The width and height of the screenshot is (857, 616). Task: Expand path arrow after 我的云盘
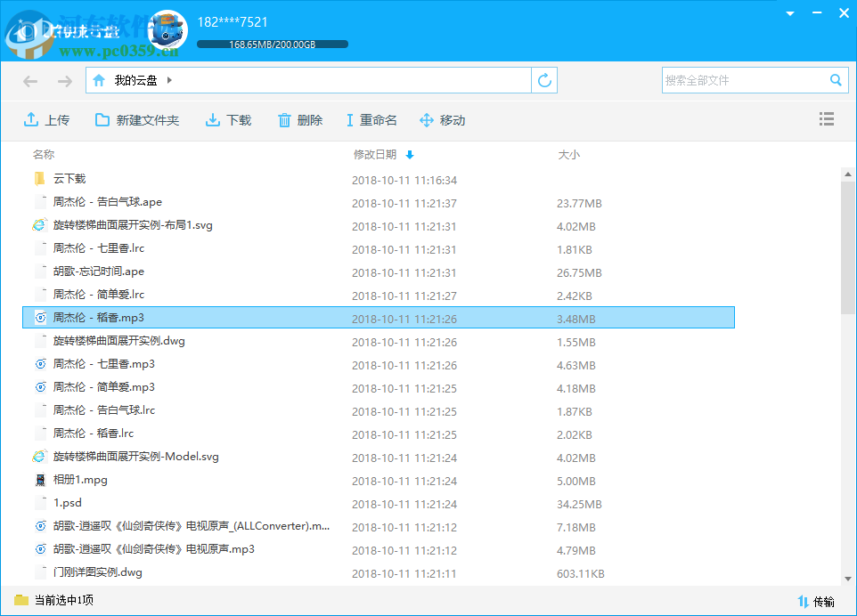(169, 80)
